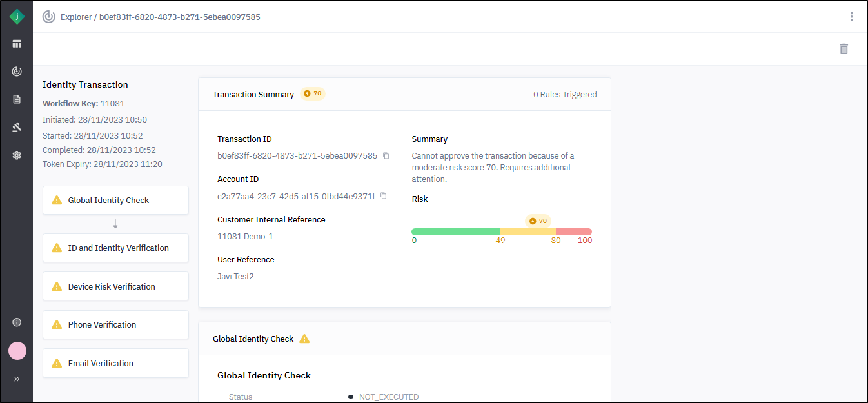Open the dashboard table icon in sidebar

17,44
